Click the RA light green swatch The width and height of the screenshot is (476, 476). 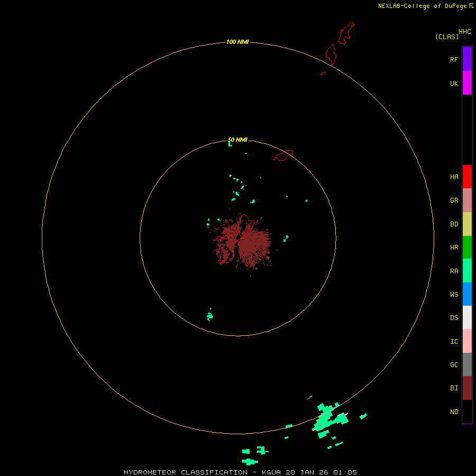(467, 271)
